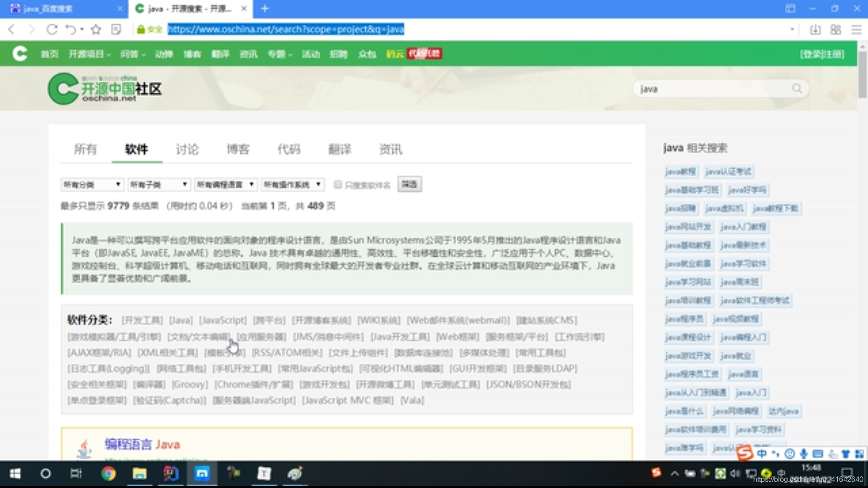Open the Sogou toolbox grid icon

[859, 454]
